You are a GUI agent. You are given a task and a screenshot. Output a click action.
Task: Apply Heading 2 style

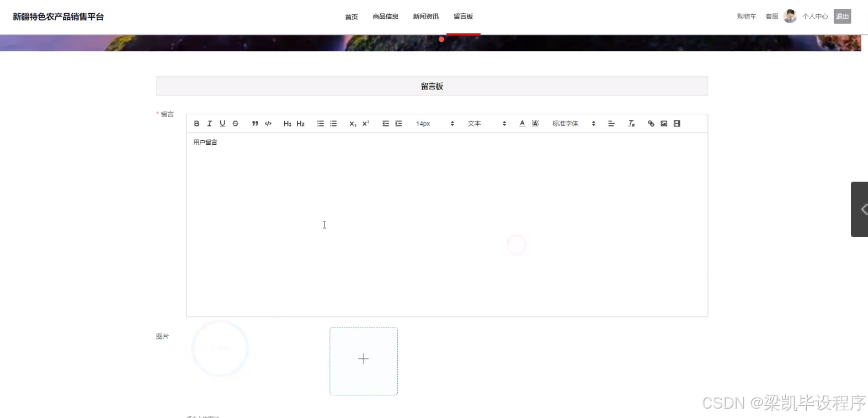click(301, 124)
